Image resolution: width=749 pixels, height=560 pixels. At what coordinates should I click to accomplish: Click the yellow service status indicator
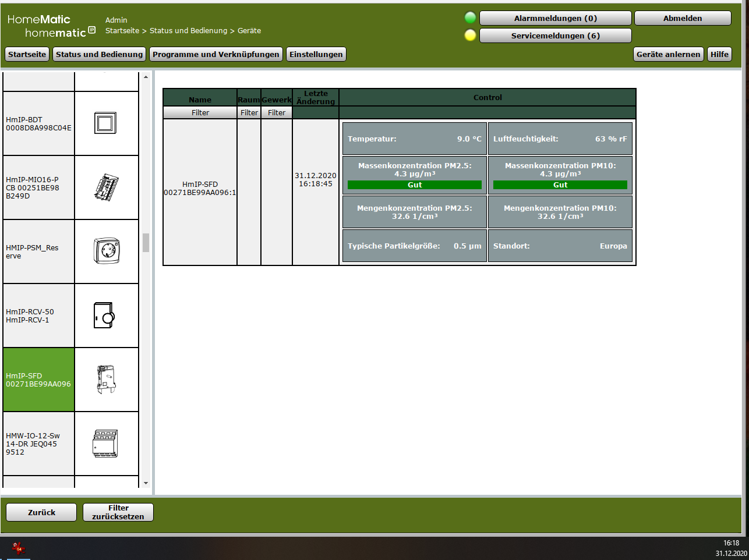[471, 36]
